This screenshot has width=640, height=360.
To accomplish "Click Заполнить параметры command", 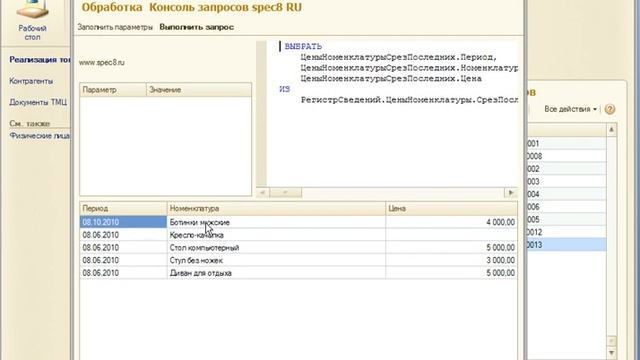I will tap(115, 27).
